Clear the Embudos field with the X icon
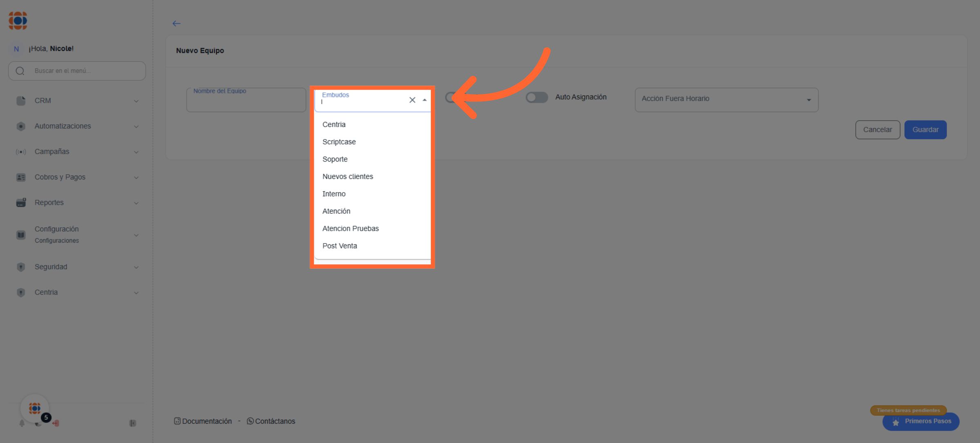 pyautogui.click(x=412, y=100)
